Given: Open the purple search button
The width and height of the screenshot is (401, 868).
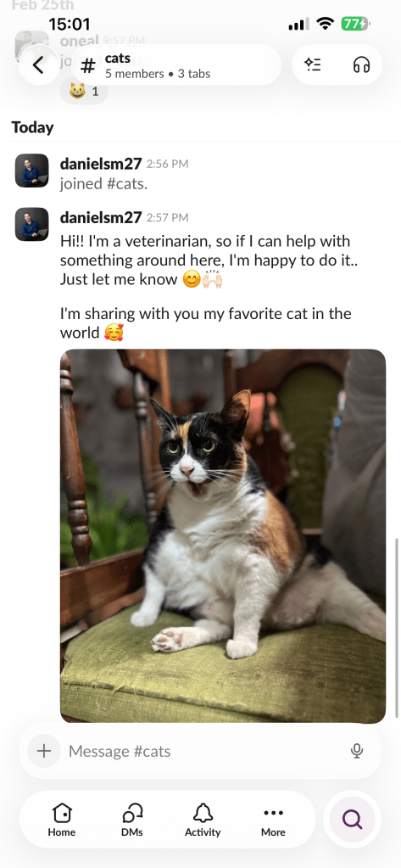Looking at the screenshot, I should (x=353, y=819).
